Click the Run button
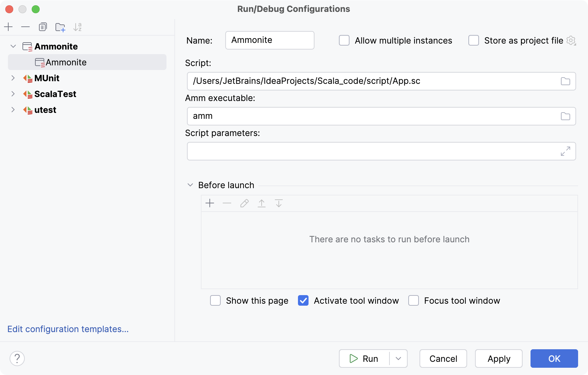 pyautogui.click(x=364, y=358)
